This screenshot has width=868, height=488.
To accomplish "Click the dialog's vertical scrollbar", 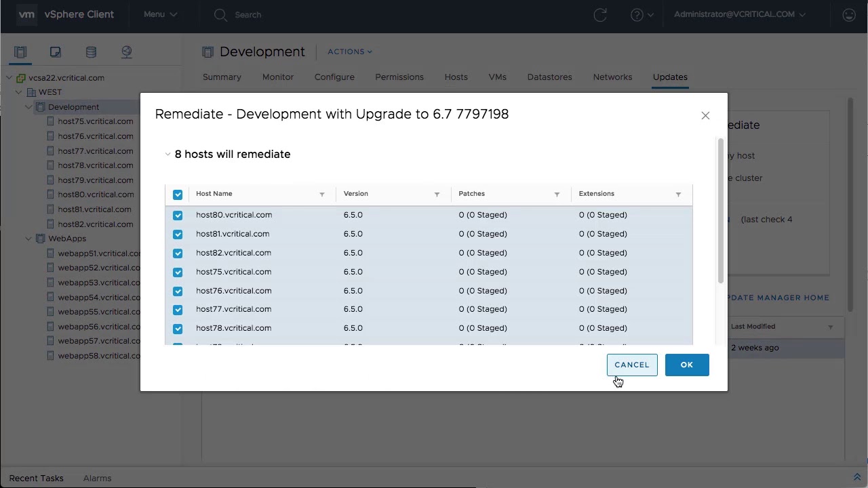I will coord(720,210).
